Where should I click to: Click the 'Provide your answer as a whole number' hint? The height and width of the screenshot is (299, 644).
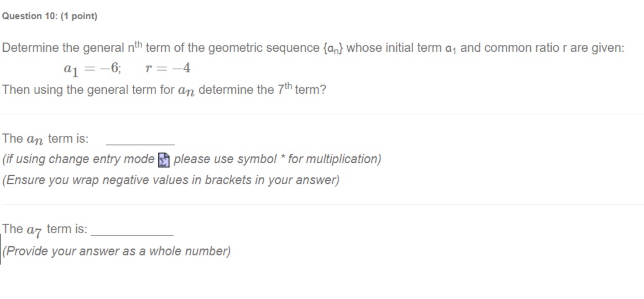[117, 251]
